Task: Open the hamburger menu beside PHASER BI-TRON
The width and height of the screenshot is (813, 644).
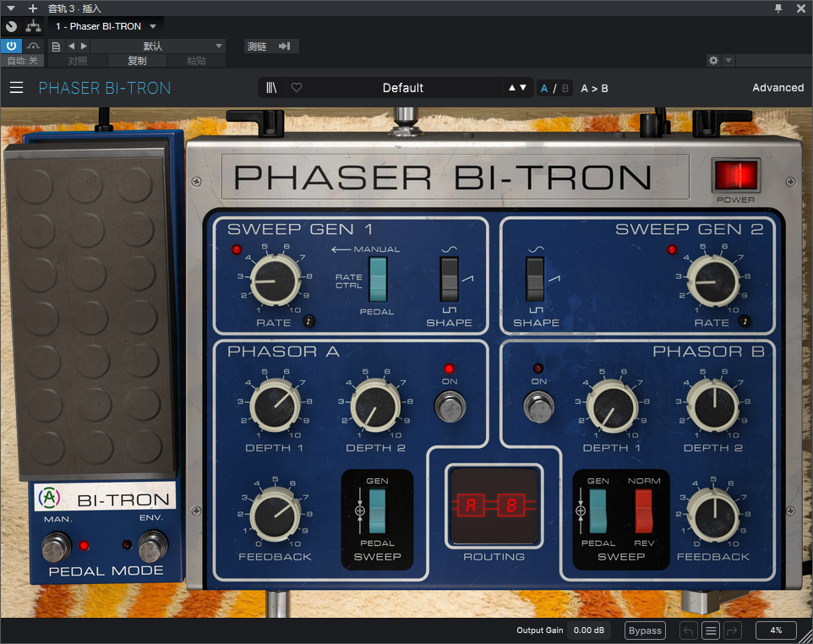Action: pyautogui.click(x=16, y=88)
